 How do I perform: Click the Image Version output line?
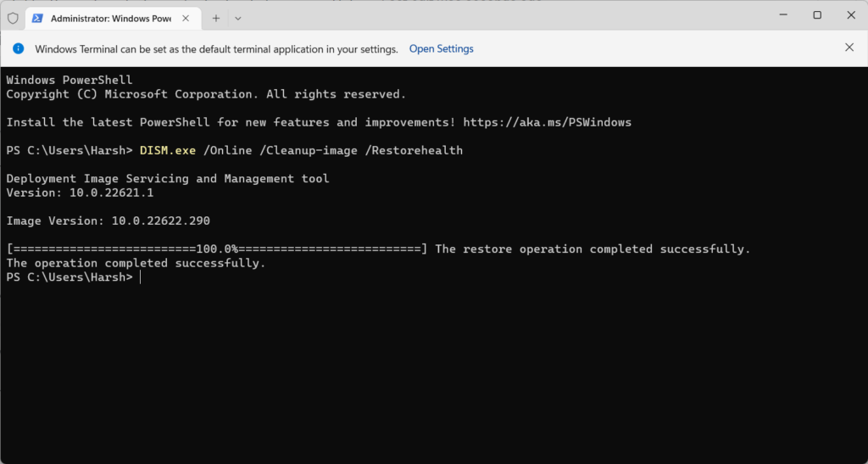coord(108,221)
